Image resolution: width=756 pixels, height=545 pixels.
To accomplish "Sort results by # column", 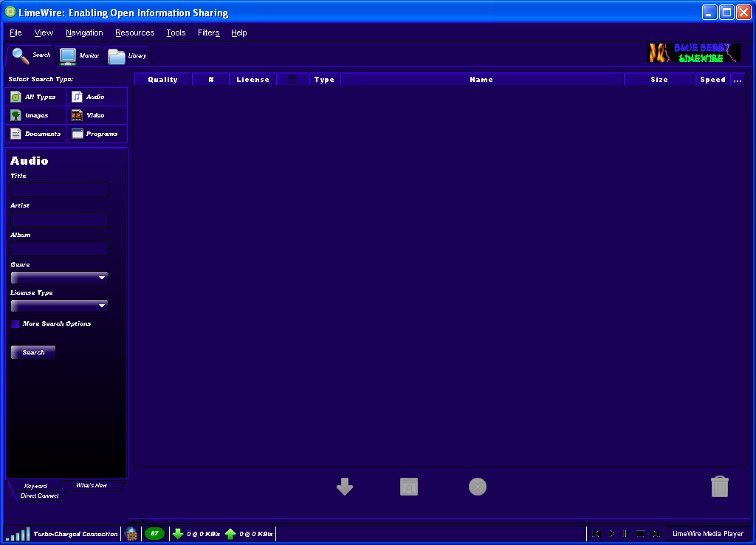I will coord(211,80).
